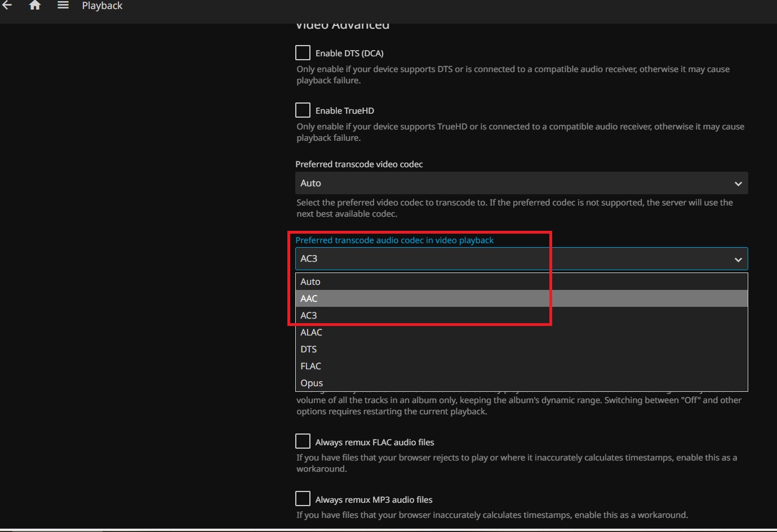Click the back arrow icon
Viewport: 777px width, 532px height.
coord(7,6)
